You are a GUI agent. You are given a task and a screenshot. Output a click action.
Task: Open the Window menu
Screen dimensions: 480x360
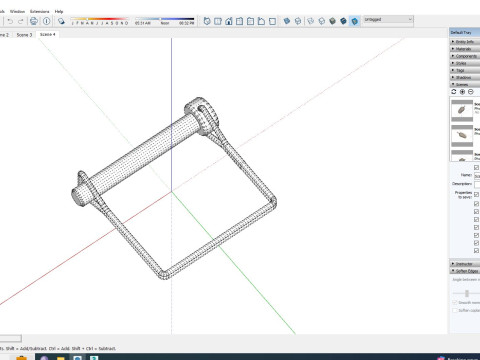click(x=17, y=11)
